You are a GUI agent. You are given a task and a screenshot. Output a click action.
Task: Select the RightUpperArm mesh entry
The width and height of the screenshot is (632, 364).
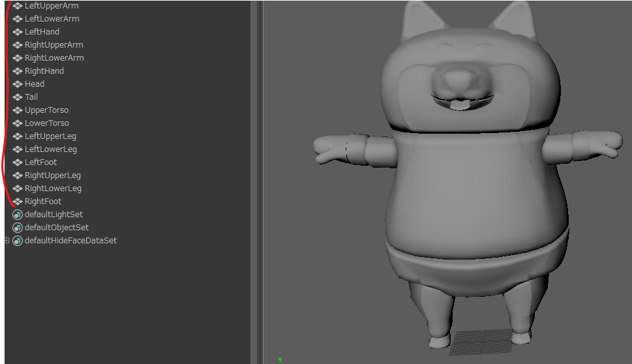coord(54,45)
